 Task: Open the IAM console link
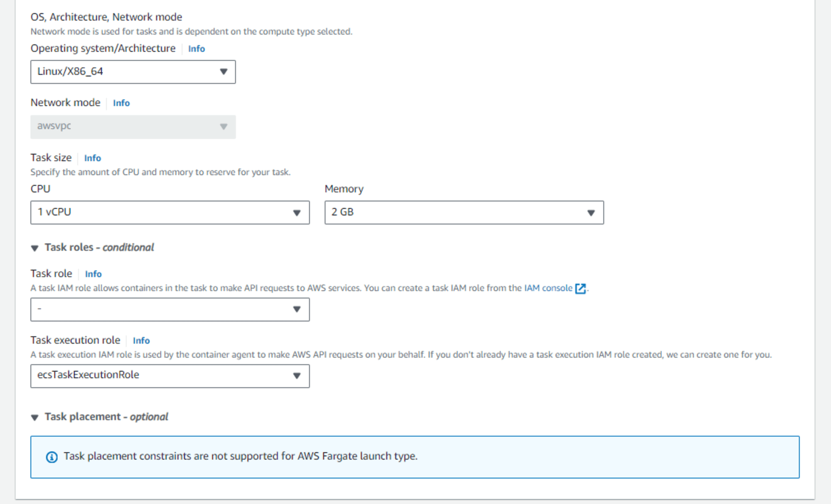(548, 288)
